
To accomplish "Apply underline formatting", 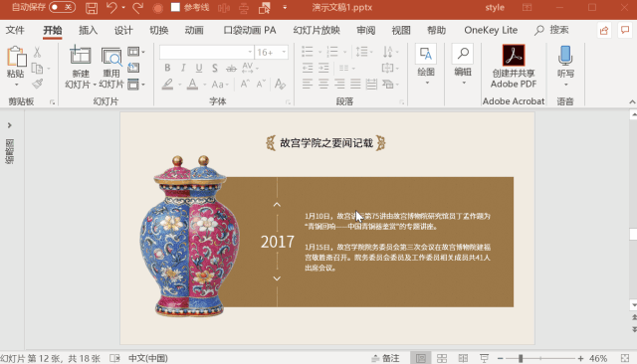I will click(x=199, y=68).
